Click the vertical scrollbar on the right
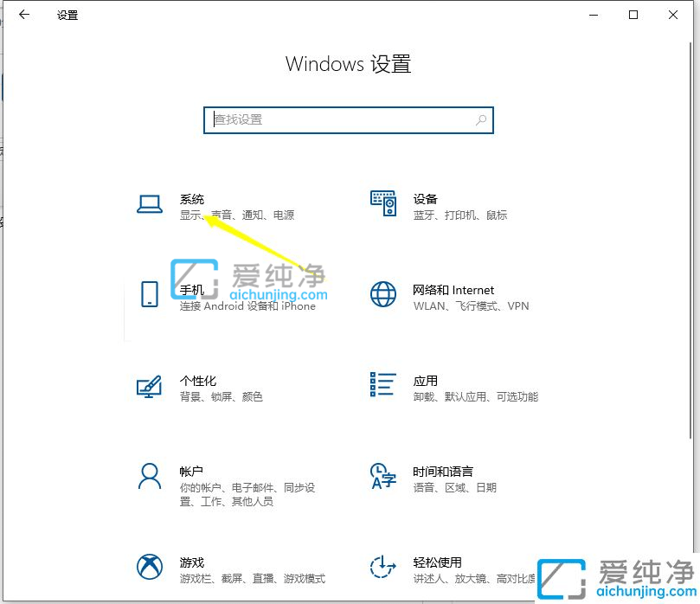Viewport: 700px width, 604px height. pyautogui.click(x=690, y=241)
